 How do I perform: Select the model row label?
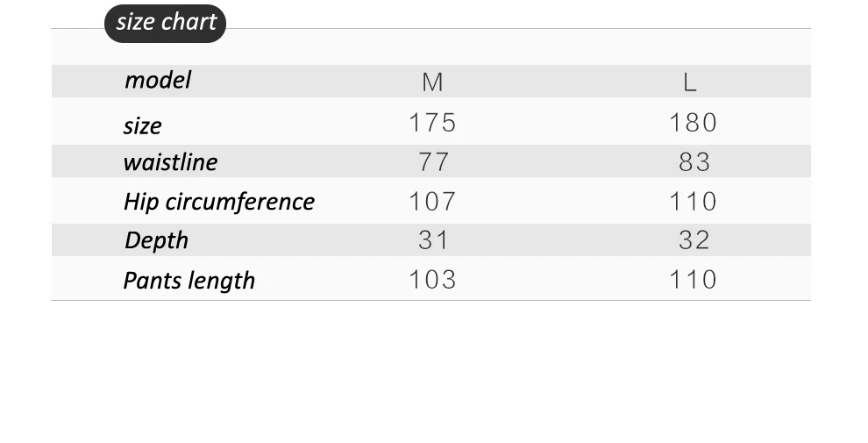coord(158,81)
